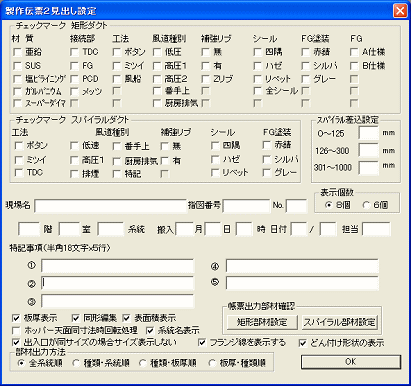Check 四隅 under シール in 矩形ダクト
Viewport: 411px width, 386px height.
click(x=258, y=52)
